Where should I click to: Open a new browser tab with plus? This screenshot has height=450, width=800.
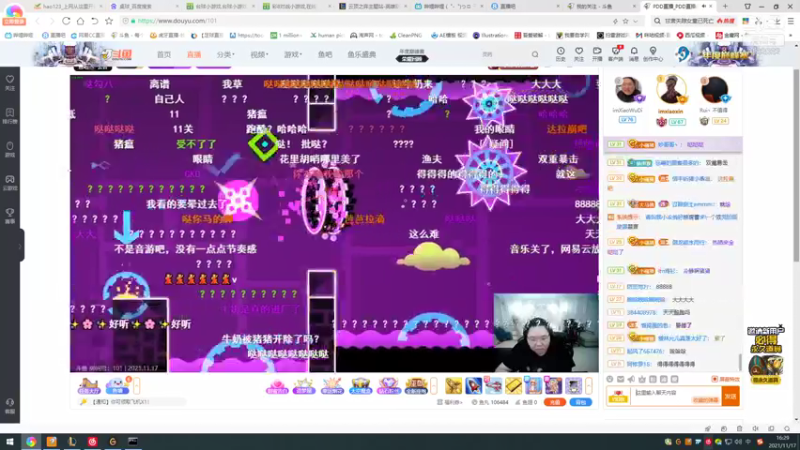click(x=725, y=7)
